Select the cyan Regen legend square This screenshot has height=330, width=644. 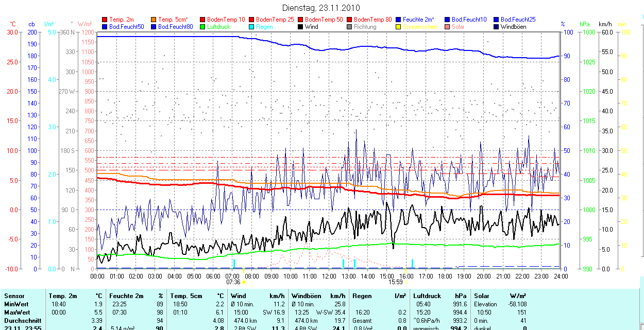coord(252,27)
